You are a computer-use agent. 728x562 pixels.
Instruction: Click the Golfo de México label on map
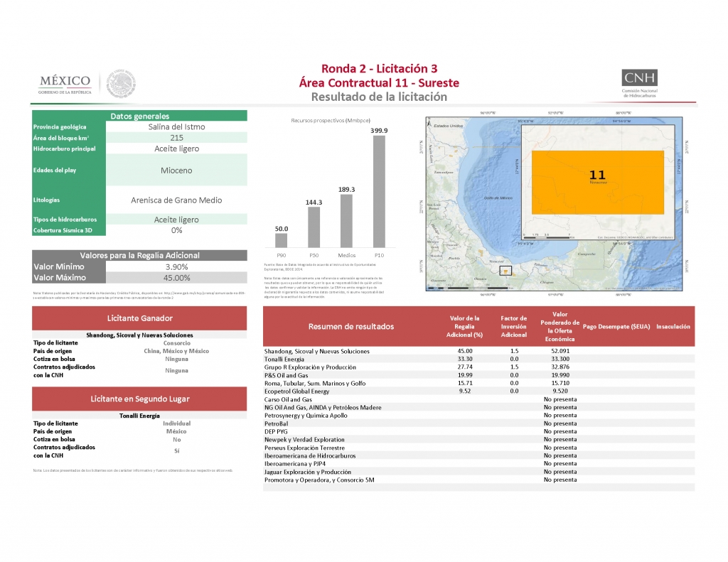point(498,197)
